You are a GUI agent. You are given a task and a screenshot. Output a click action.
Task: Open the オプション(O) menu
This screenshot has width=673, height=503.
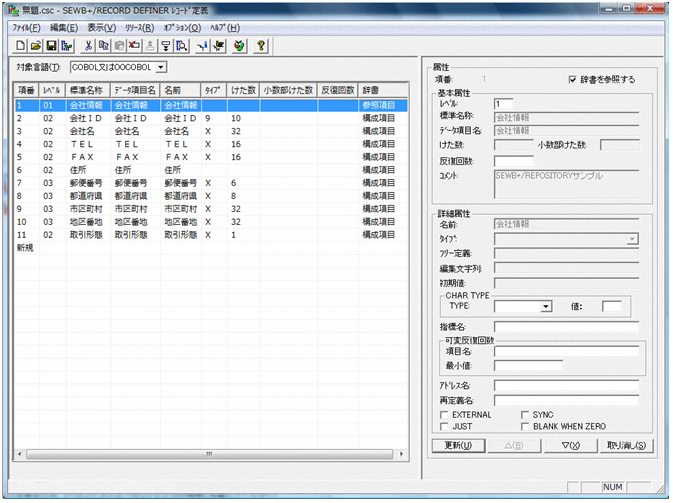(x=181, y=28)
